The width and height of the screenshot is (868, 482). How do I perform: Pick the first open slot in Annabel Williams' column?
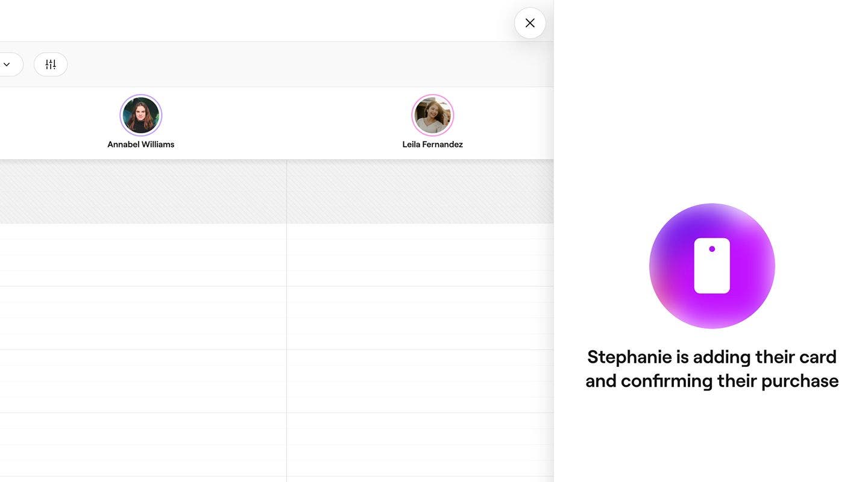click(x=143, y=231)
